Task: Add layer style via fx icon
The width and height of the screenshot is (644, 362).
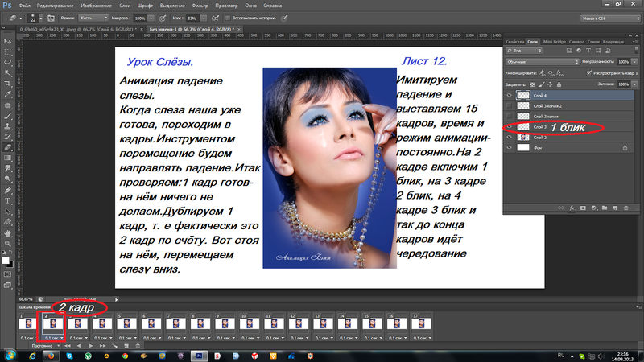Action: tap(572, 208)
